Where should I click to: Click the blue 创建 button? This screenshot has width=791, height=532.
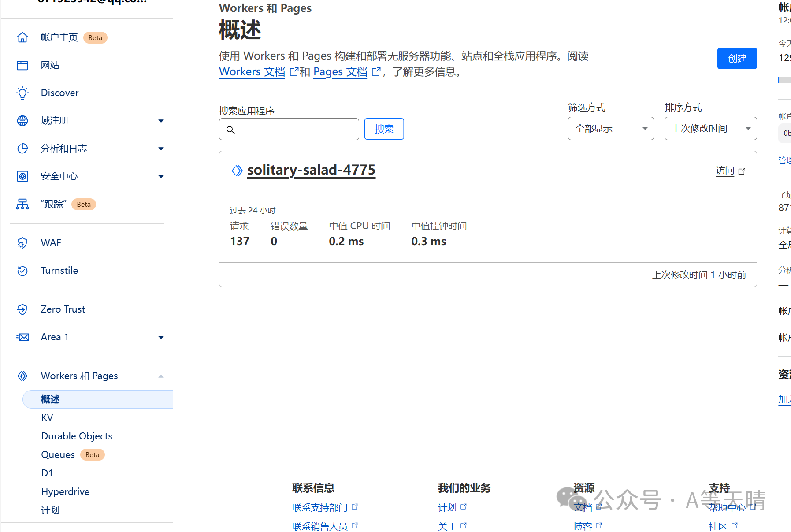click(737, 58)
